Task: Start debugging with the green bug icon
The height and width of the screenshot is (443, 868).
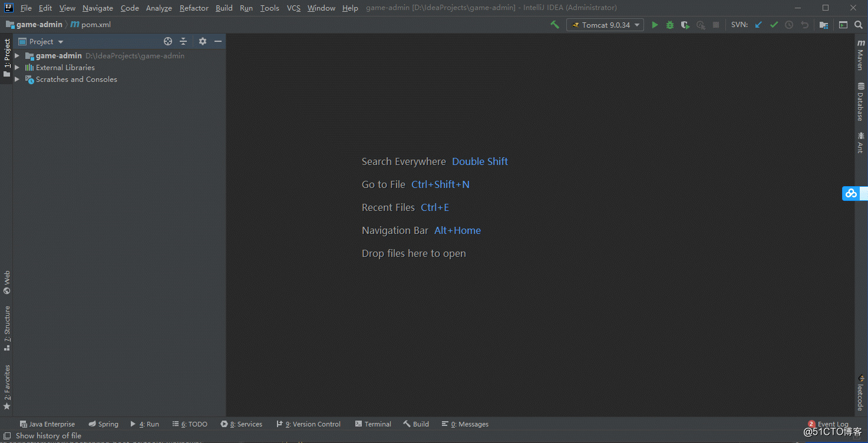Action: 670,25
